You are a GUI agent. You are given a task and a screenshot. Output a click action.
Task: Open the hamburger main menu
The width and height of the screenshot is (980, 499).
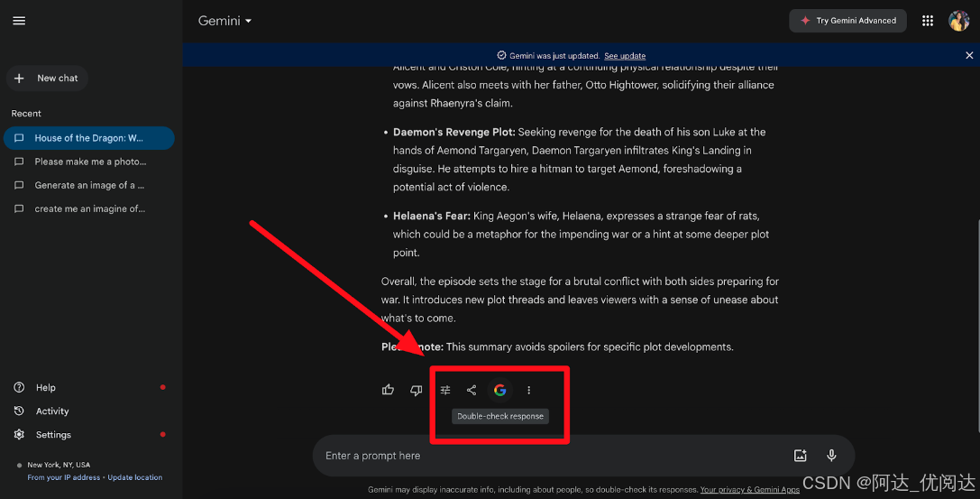point(19,21)
